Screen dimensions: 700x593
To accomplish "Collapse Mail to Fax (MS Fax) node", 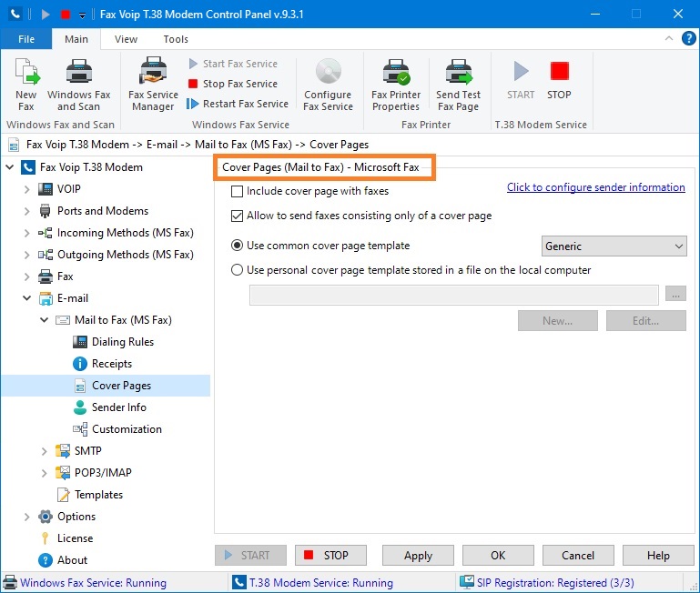I will click(44, 320).
